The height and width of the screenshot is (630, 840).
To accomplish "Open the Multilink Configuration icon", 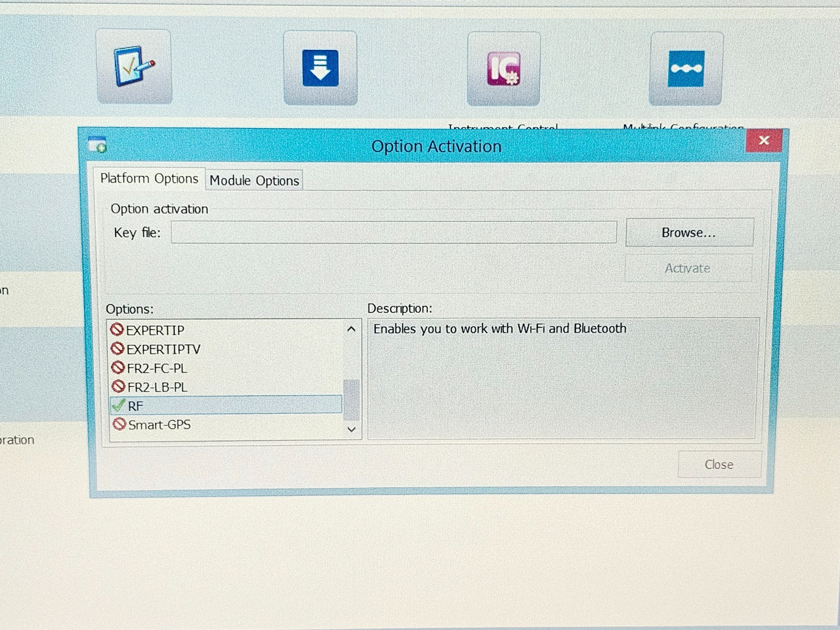I will pyautogui.click(x=685, y=67).
